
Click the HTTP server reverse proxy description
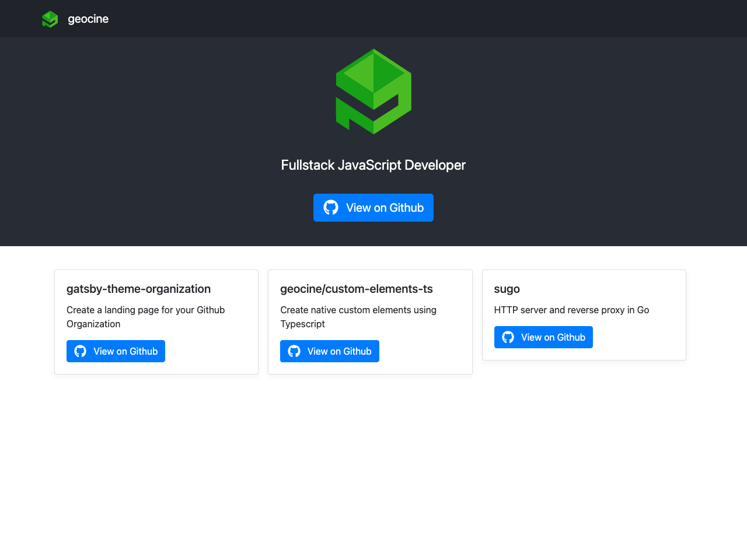pyautogui.click(x=571, y=310)
